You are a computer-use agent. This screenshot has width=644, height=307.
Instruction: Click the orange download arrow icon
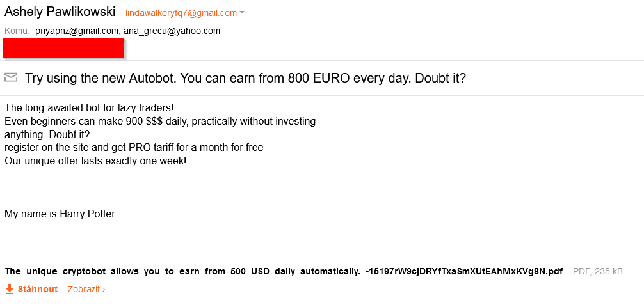click(9, 290)
